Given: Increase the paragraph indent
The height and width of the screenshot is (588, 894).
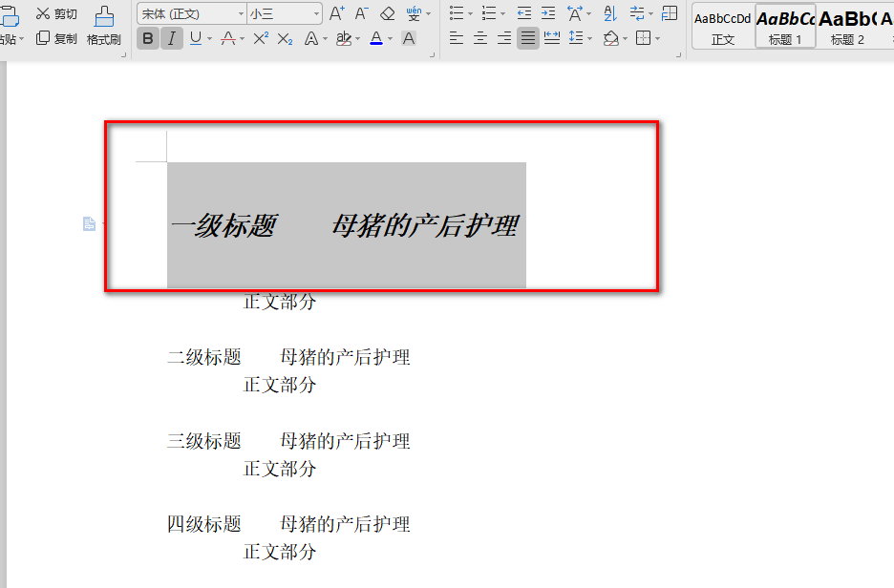Looking at the screenshot, I should coord(548,13).
